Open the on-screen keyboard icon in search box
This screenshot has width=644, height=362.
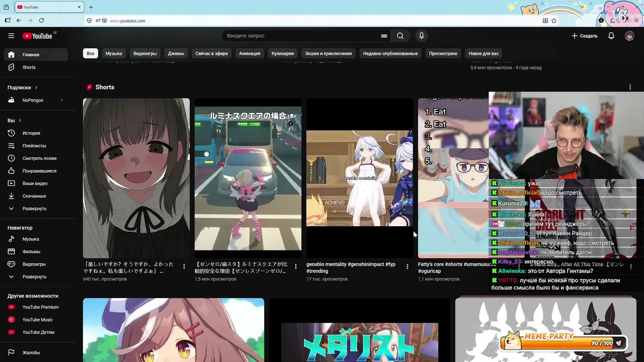[x=384, y=36]
